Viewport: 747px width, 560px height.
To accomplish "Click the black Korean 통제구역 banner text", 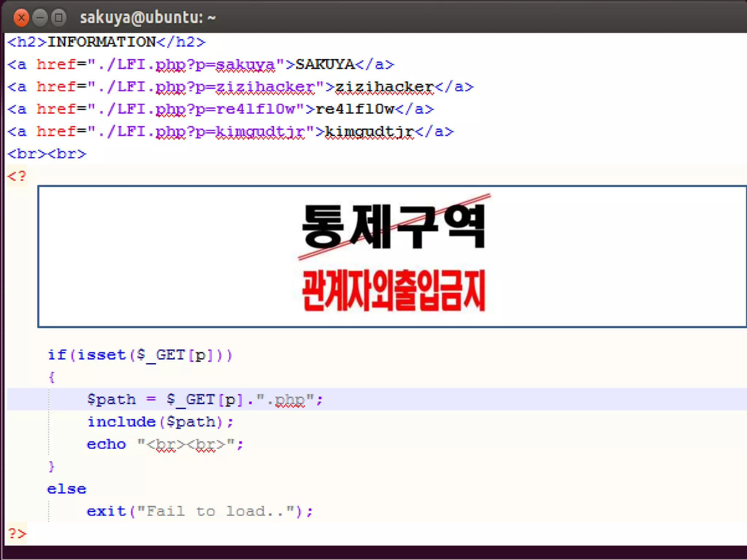I will pos(393,226).
